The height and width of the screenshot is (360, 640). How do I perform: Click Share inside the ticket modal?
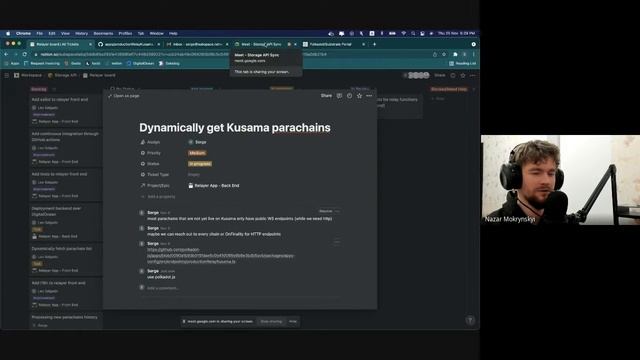pyautogui.click(x=326, y=96)
